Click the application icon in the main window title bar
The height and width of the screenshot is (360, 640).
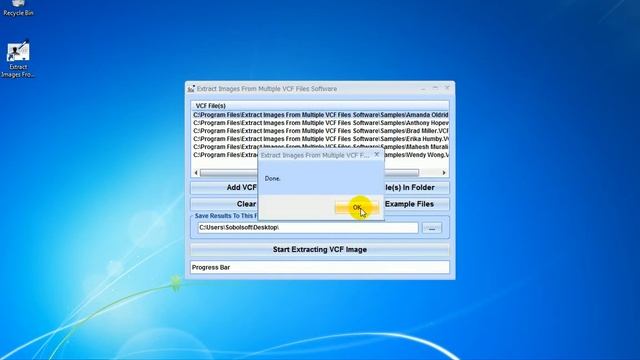[191, 89]
